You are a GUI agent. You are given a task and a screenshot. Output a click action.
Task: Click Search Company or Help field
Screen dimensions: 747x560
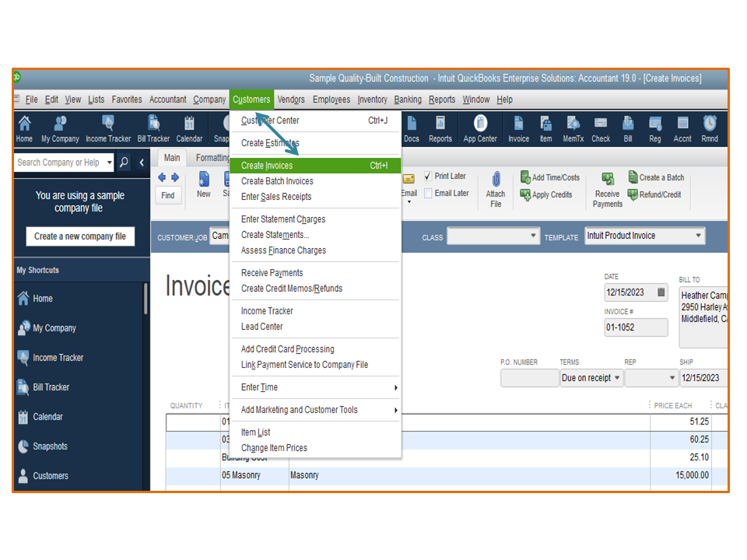click(x=59, y=163)
